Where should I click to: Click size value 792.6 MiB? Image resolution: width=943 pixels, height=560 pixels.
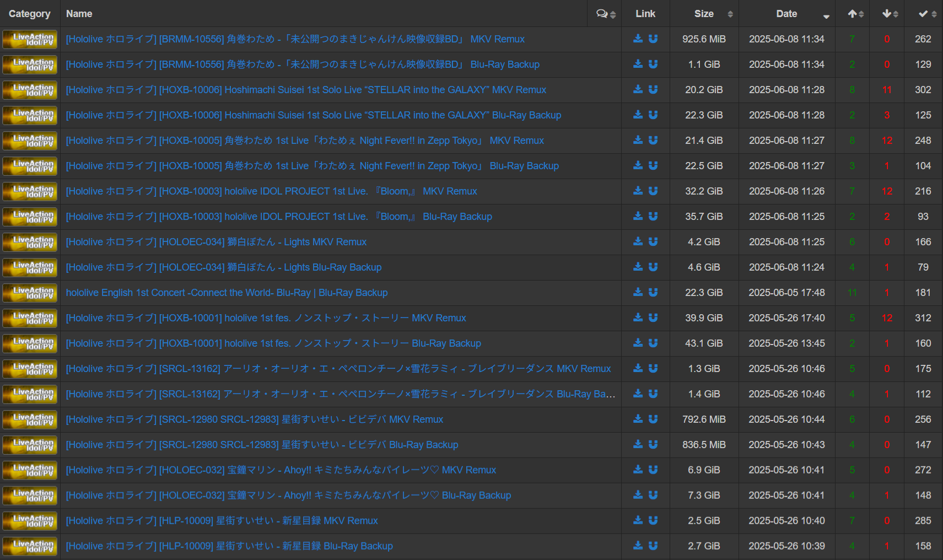(x=704, y=419)
